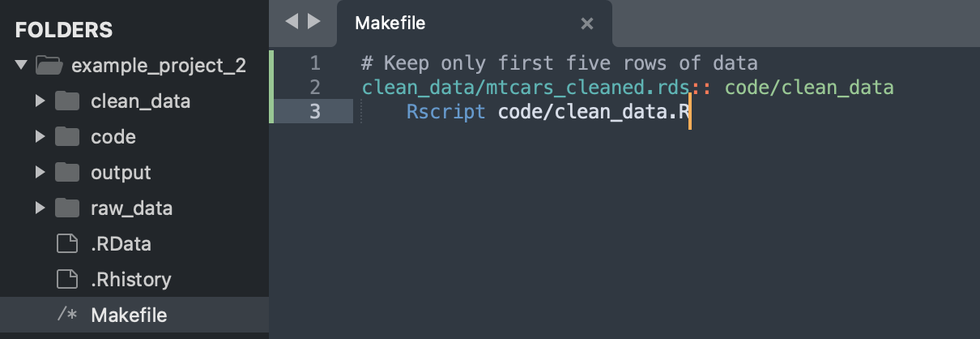Click the .RData file icon

point(66,244)
